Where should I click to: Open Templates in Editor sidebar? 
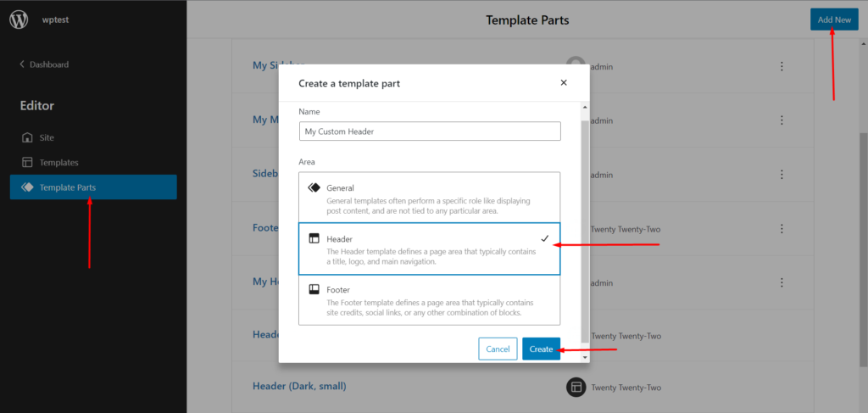[58, 162]
